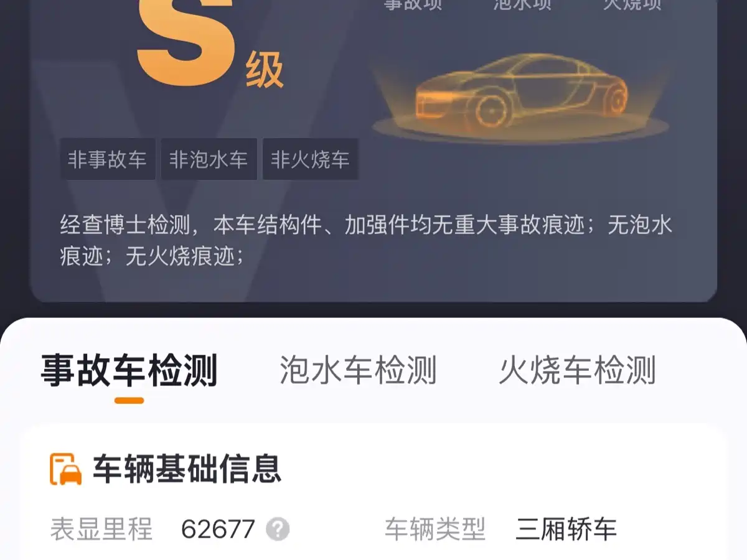Select the 非泡水车 tag
747x560 pixels.
click(209, 159)
